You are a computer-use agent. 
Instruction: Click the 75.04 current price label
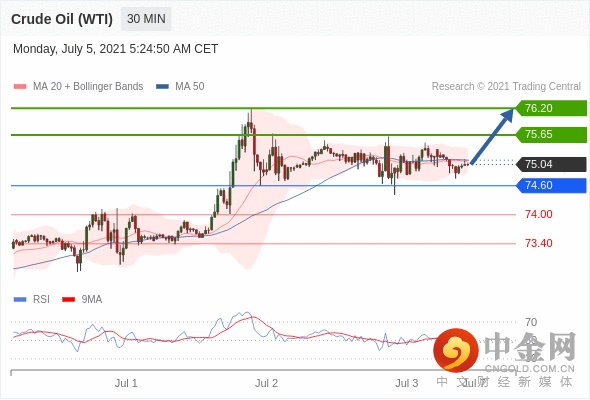pyautogui.click(x=551, y=164)
